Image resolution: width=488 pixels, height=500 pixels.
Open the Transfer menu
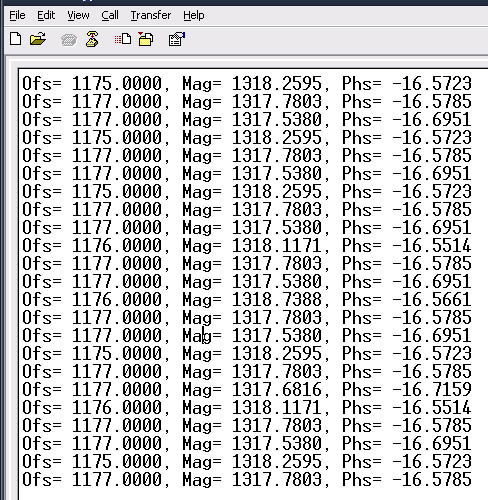151,15
